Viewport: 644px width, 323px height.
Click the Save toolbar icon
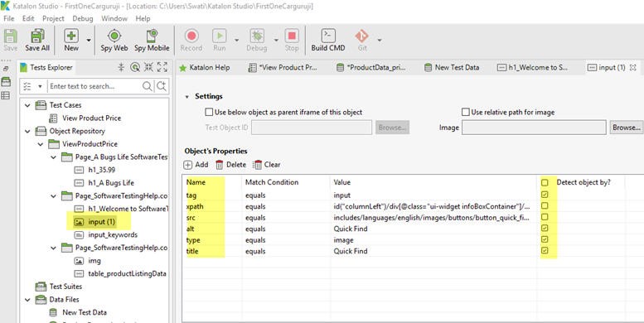click(x=10, y=36)
